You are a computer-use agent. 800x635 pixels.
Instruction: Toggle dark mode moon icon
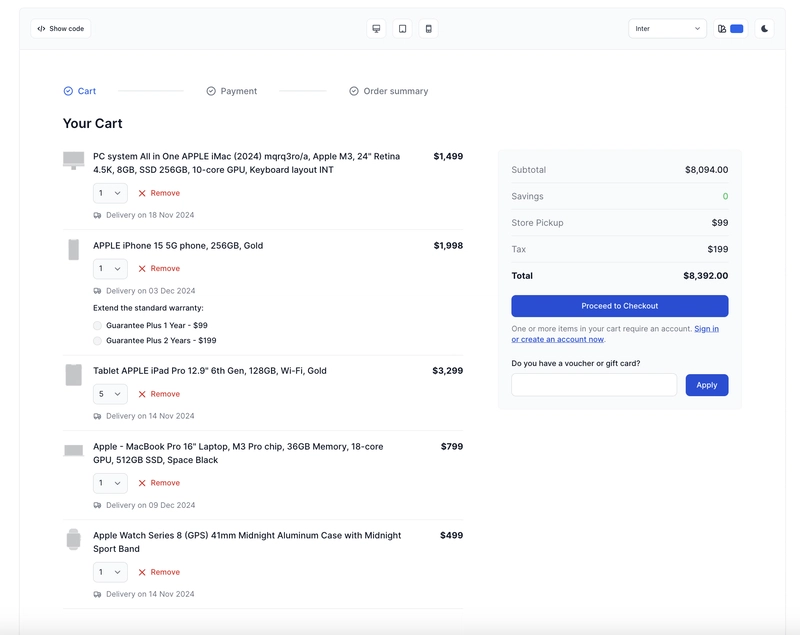tap(764, 29)
